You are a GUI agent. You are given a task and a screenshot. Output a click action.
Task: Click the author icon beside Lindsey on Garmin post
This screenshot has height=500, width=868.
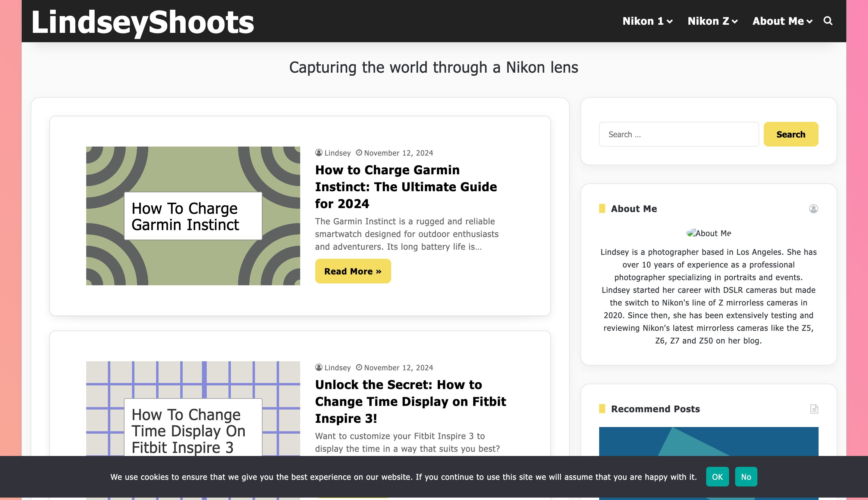319,153
